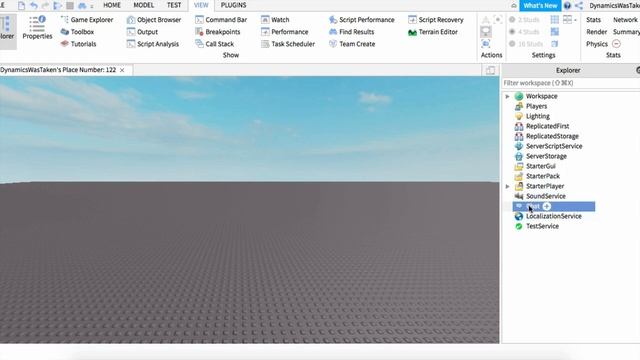Open Breakpoints window

click(x=218, y=32)
